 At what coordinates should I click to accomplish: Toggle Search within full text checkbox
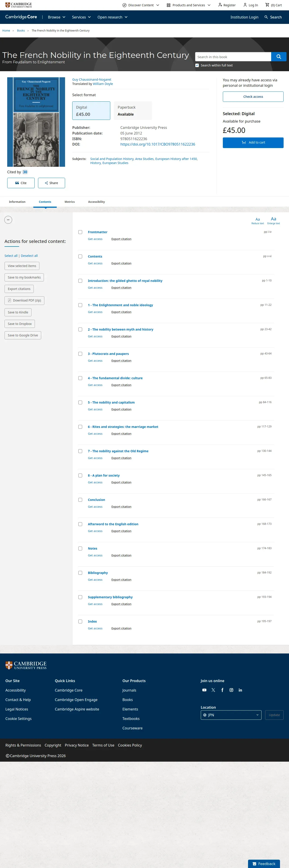[197, 65]
